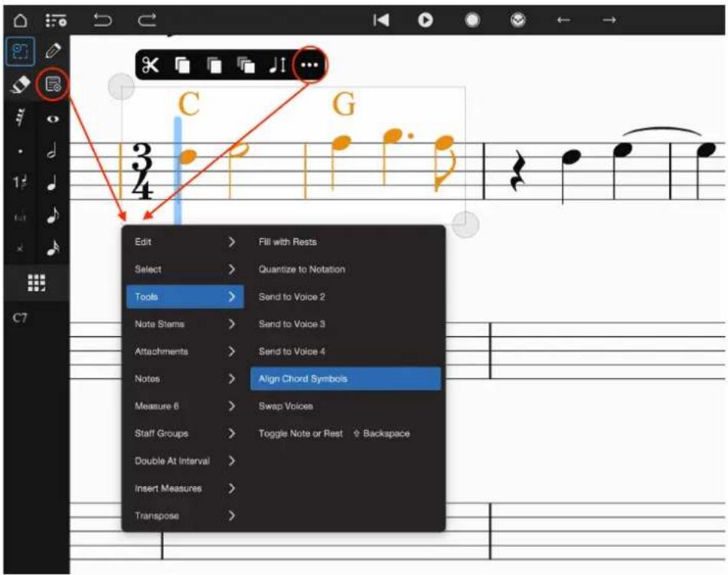
Task: Open the Transpose menu item
Action: [184, 516]
